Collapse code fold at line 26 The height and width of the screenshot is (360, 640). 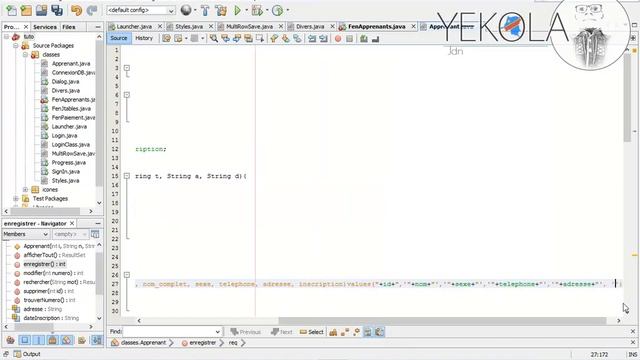[x=127, y=275]
